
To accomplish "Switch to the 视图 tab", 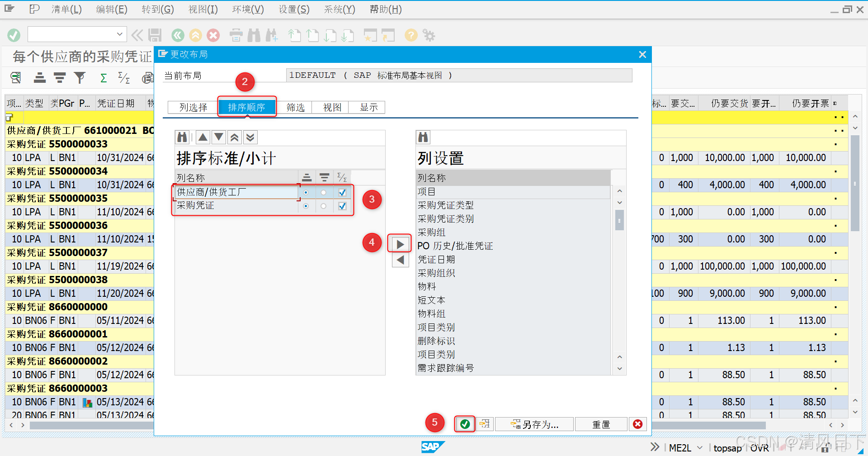I will [x=332, y=107].
